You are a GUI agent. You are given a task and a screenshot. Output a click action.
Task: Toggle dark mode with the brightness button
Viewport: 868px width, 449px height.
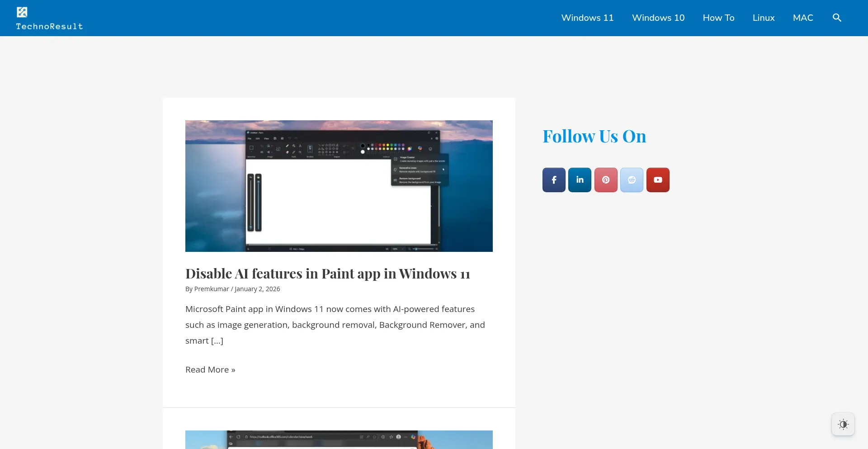(x=843, y=424)
